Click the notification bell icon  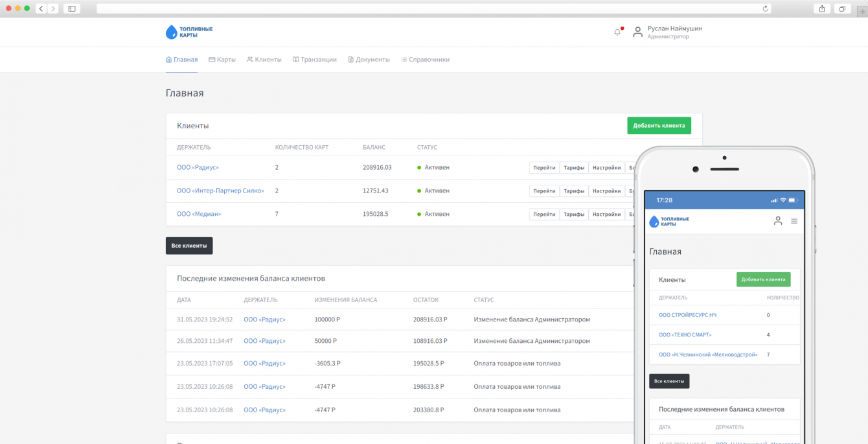[617, 32]
